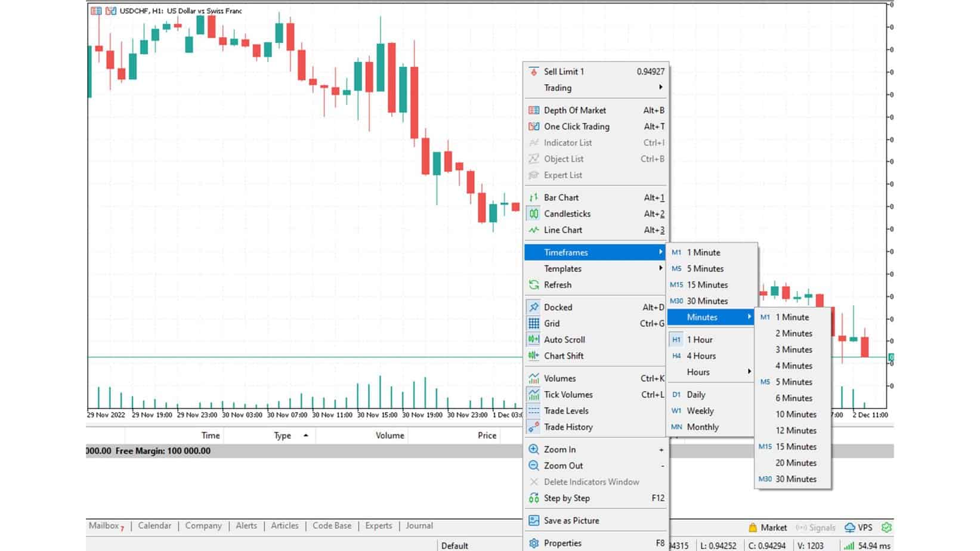Toggle Auto Scroll on the chart
The width and height of the screenshot is (980, 551).
click(x=564, y=340)
